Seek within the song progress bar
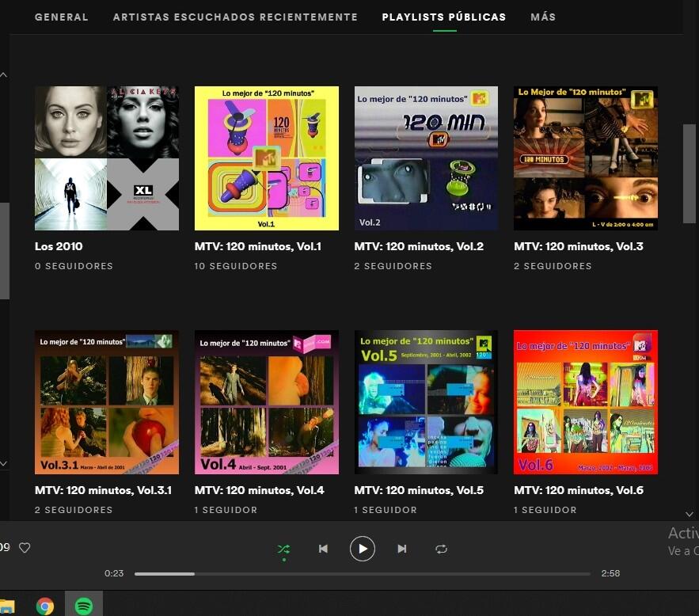 tap(362, 573)
